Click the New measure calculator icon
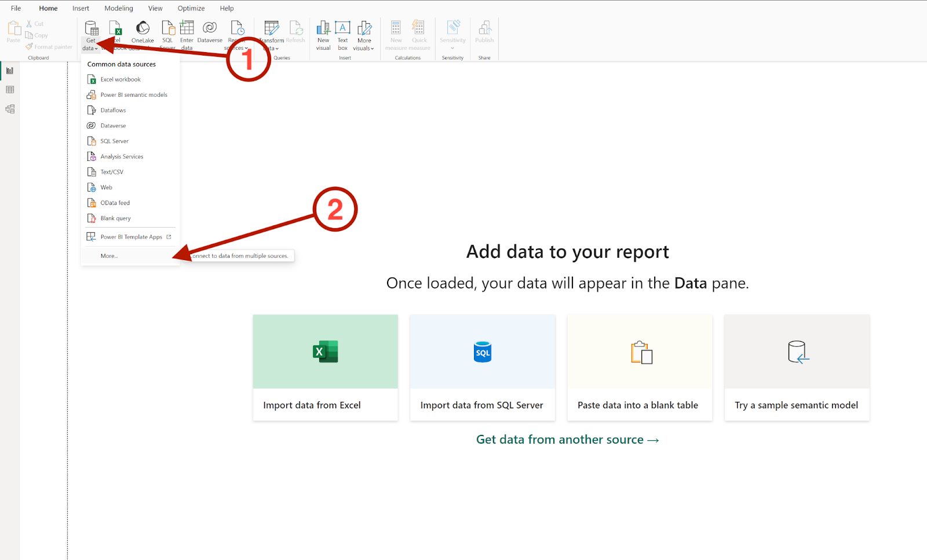The image size is (927, 560). point(396,28)
